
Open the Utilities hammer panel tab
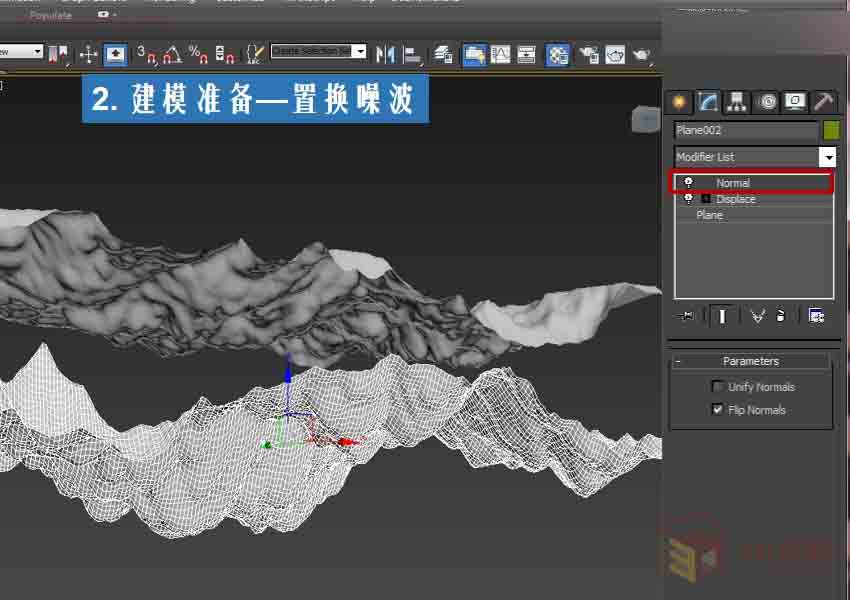point(823,101)
